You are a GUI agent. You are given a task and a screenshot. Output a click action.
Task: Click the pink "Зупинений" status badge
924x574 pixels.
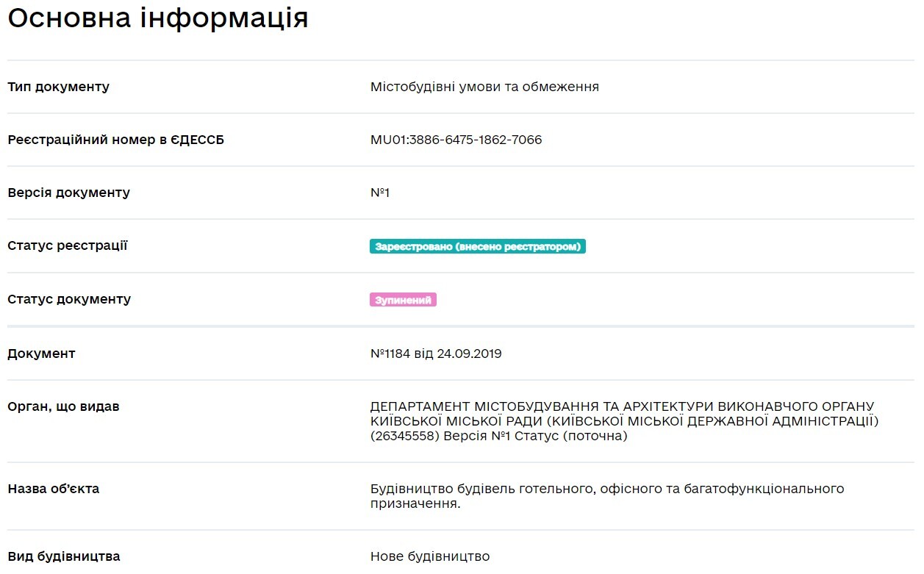point(403,300)
